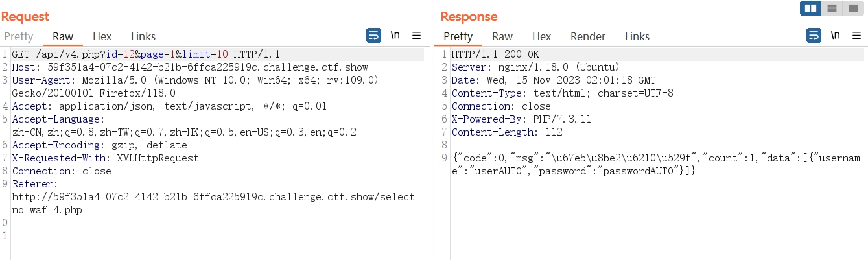Switch Request view to Hex tab
The height and width of the screenshot is (260, 868).
click(102, 36)
